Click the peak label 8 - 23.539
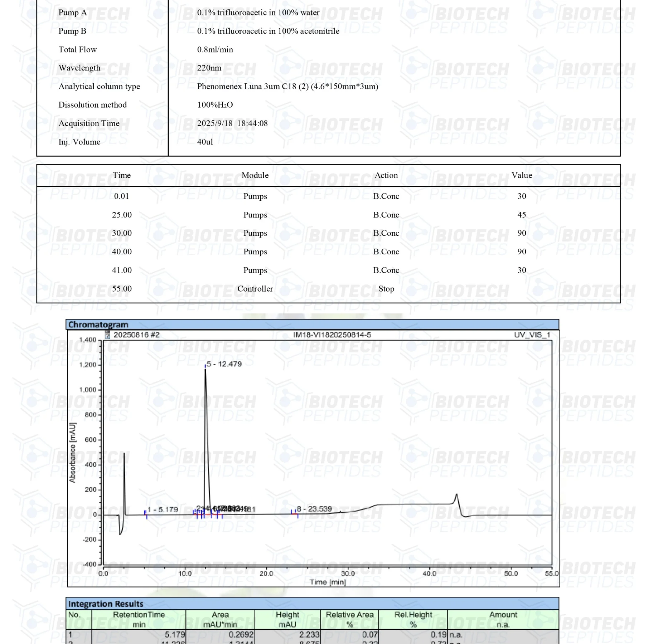Image resolution: width=648 pixels, height=644 pixels. pyautogui.click(x=314, y=509)
